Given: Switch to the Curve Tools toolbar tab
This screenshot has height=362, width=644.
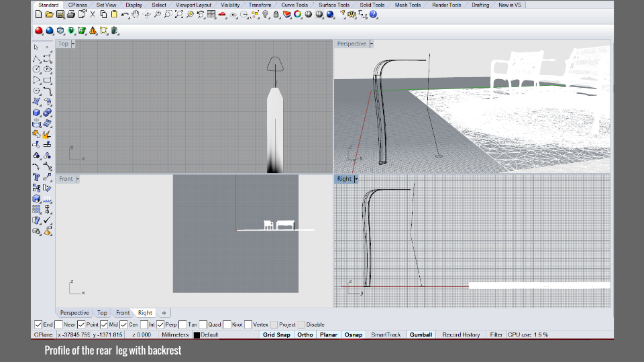Looking at the screenshot, I should (x=294, y=5).
